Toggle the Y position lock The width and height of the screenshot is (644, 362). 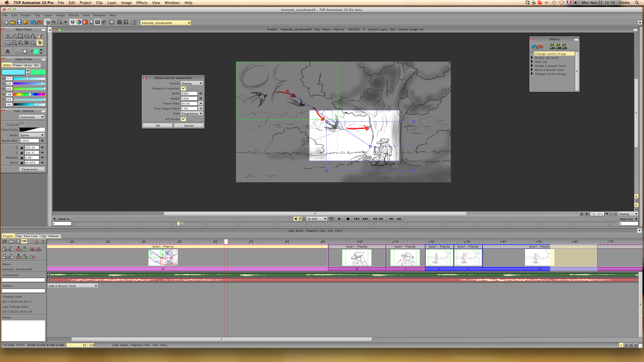[22, 153]
